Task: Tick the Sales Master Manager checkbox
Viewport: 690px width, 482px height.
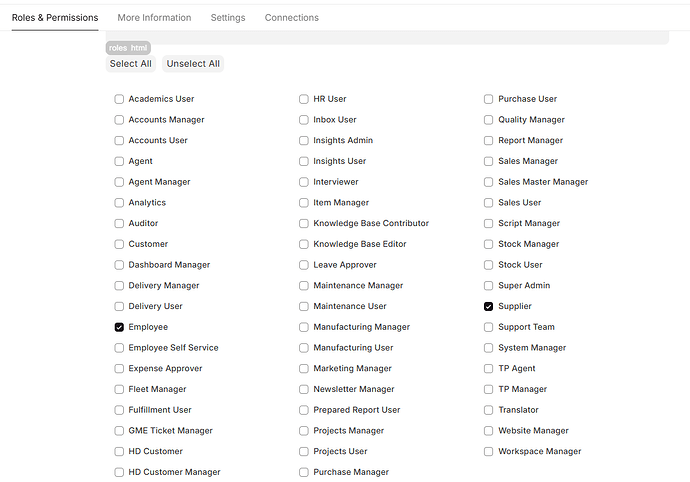Action: (488, 182)
